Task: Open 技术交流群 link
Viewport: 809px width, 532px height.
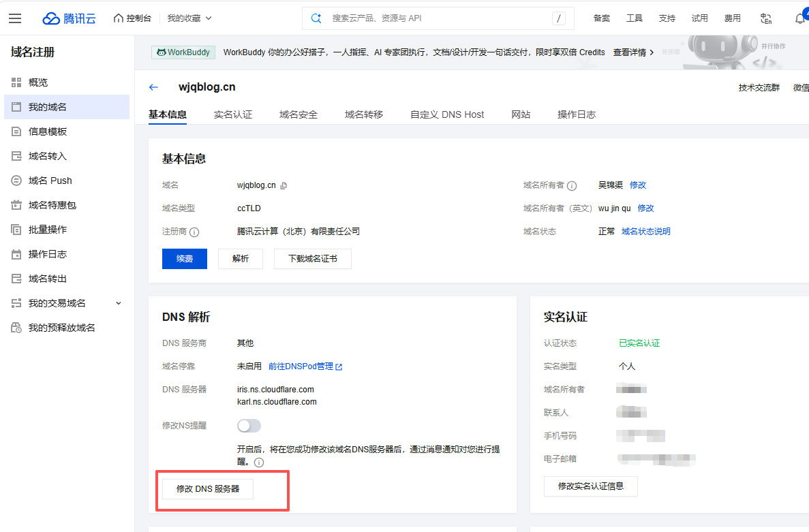Action: pyautogui.click(x=759, y=88)
